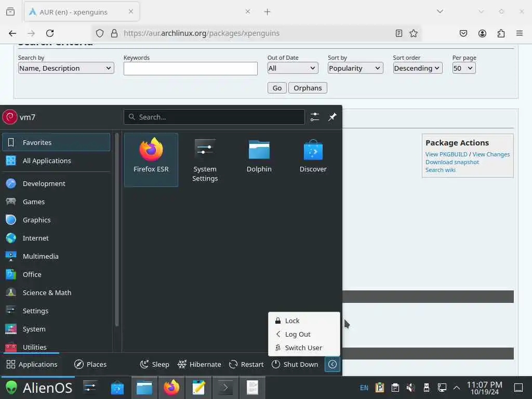Click the Orphans button
532x399 pixels.
[308, 88]
